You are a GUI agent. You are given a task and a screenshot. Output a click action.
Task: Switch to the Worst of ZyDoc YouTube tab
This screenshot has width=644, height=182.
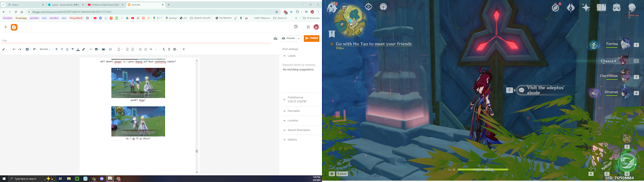click(106, 5)
